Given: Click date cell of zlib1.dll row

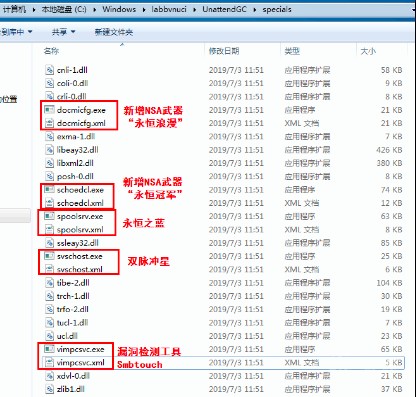Looking at the screenshot, I should (236, 389).
